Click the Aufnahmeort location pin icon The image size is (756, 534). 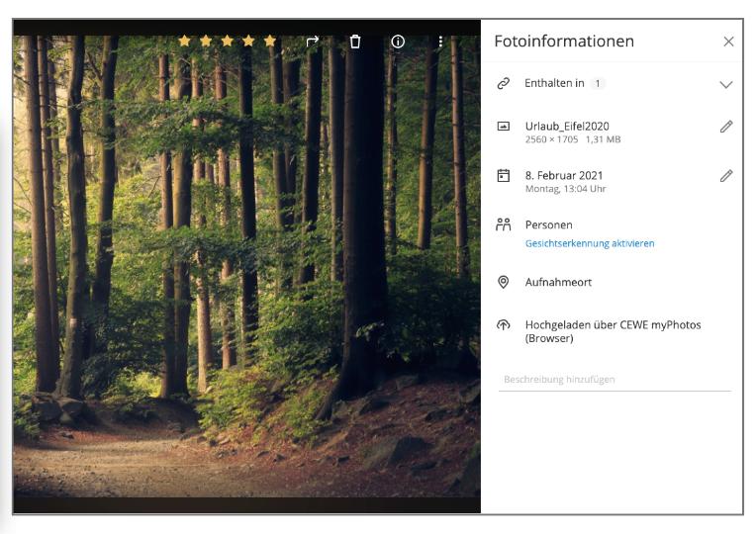[x=503, y=282]
